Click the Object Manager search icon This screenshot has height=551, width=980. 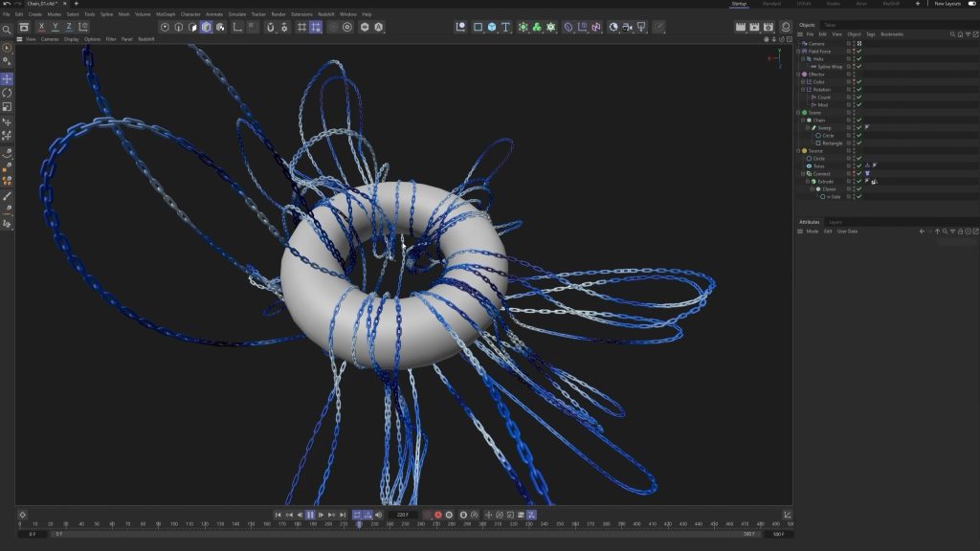pos(952,34)
